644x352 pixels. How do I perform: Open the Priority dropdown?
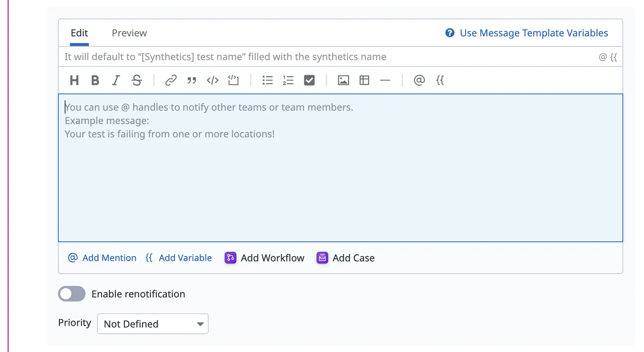tap(152, 324)
